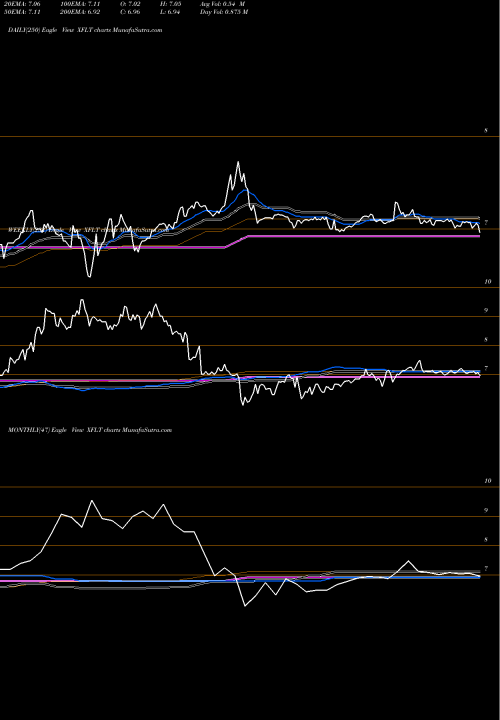The width and height of the screenshot is (500, 720).
Task: Click the 200EMA: 6.92 value
Action: (x=81, y=12)
